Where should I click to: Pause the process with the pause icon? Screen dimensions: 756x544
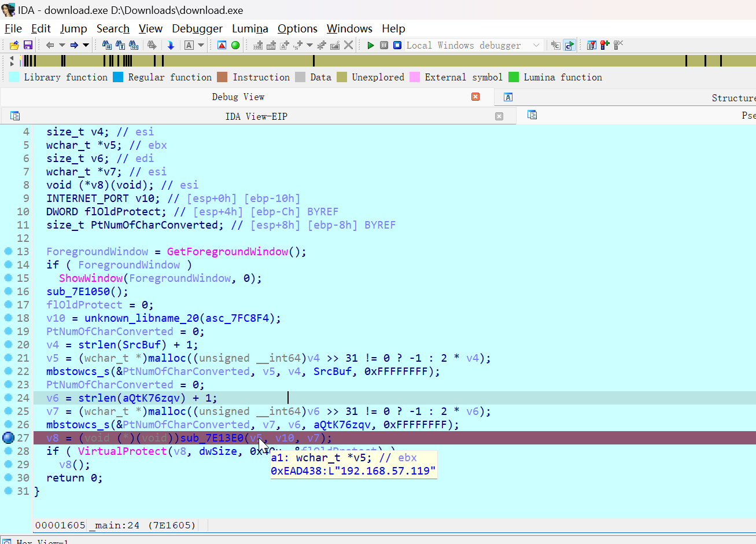tap(384, 45)
